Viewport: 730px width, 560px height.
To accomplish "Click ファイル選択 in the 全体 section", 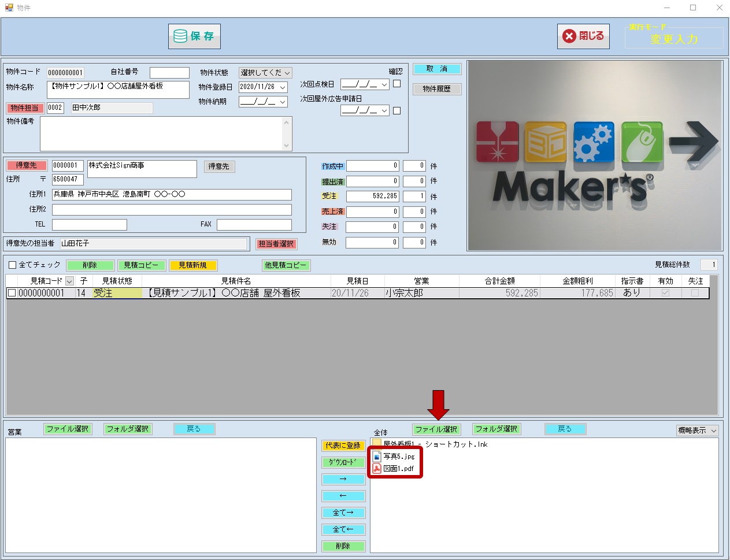I will pos(436,429).
